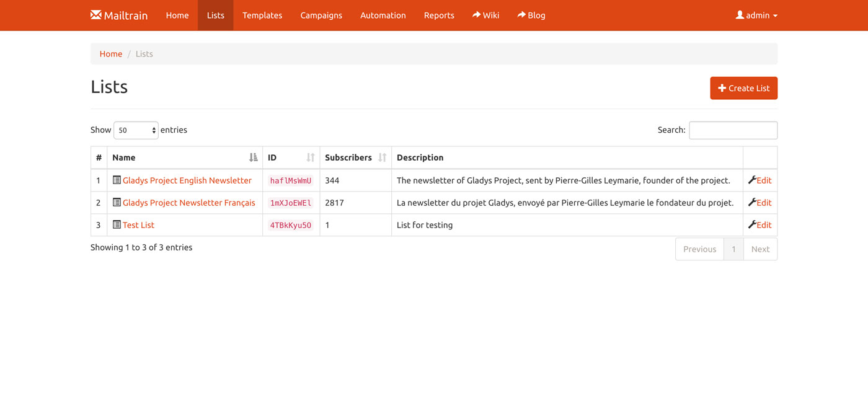868x408 pixels.
Task: Open Gladys Project Newsletter Français list
Action: click(189, 203)
